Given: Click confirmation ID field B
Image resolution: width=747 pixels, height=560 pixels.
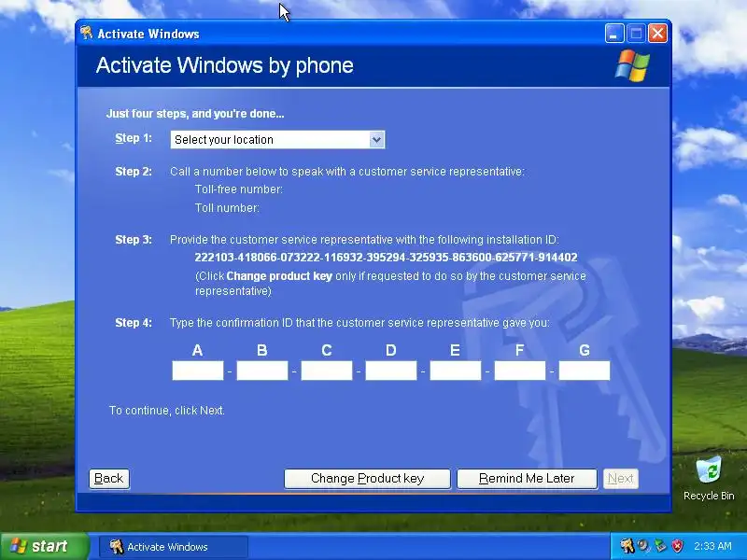Looking at the screenshot, I should click(262, 371).
